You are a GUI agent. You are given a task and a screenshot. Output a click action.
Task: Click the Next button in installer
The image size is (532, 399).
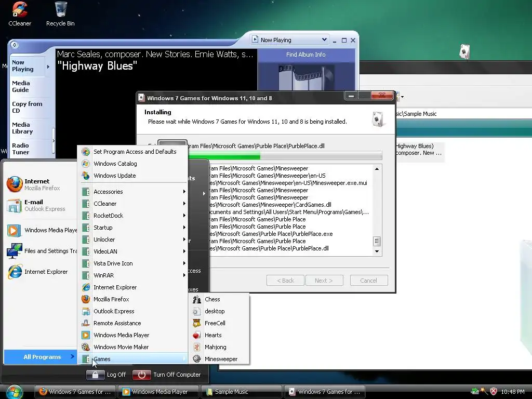pos(324,281)
